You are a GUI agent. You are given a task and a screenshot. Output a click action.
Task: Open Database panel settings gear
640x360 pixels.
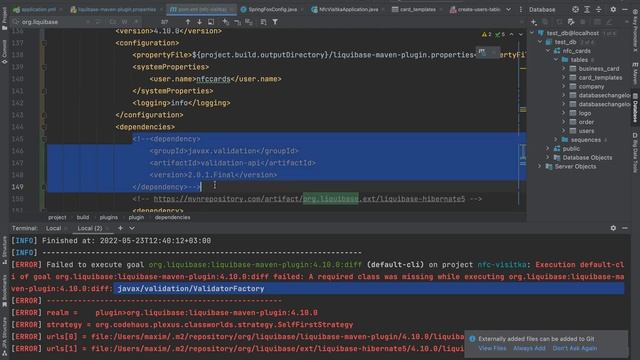[613, 9]
